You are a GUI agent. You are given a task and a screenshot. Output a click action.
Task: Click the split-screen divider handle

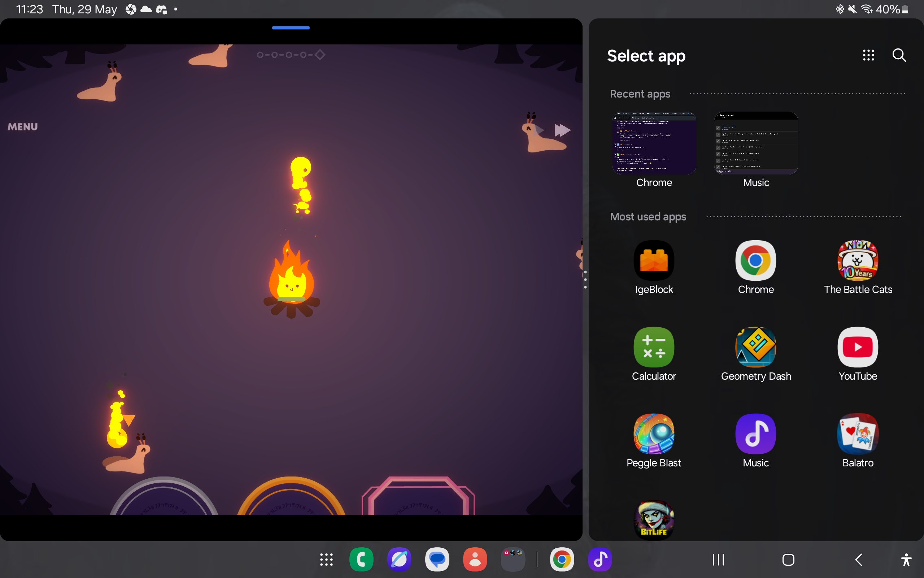pos(585,280)
